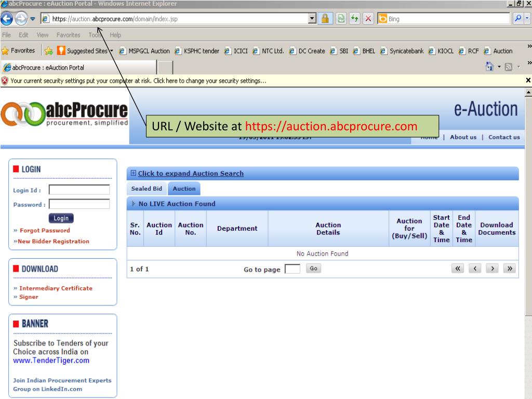
Task: Open the Contact us page link
Action: [504, 137]
